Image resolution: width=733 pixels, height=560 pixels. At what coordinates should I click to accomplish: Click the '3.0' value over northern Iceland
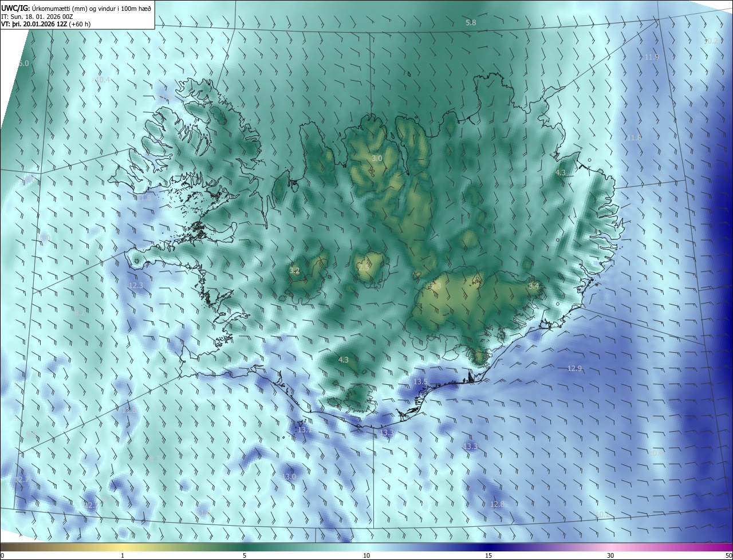377,159
